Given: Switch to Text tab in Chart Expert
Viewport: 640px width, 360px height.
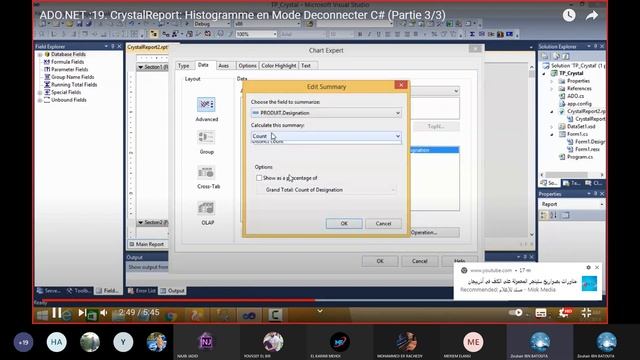Looking at the screenshot, I should (306, 66).
